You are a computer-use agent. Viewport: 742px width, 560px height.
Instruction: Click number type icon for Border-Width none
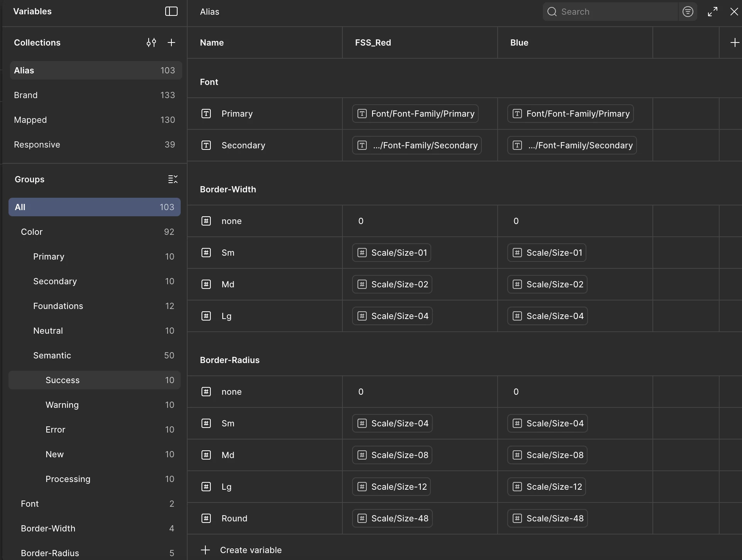206,221
